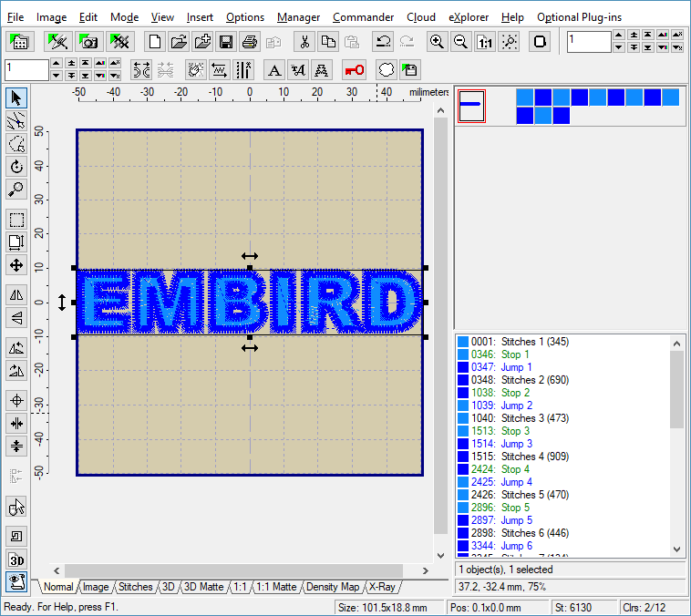Viewport: 691px width, 616px height.
Task: Click the Save floppy disk icon
Action: pyautogui.click(x=225, y=42)
